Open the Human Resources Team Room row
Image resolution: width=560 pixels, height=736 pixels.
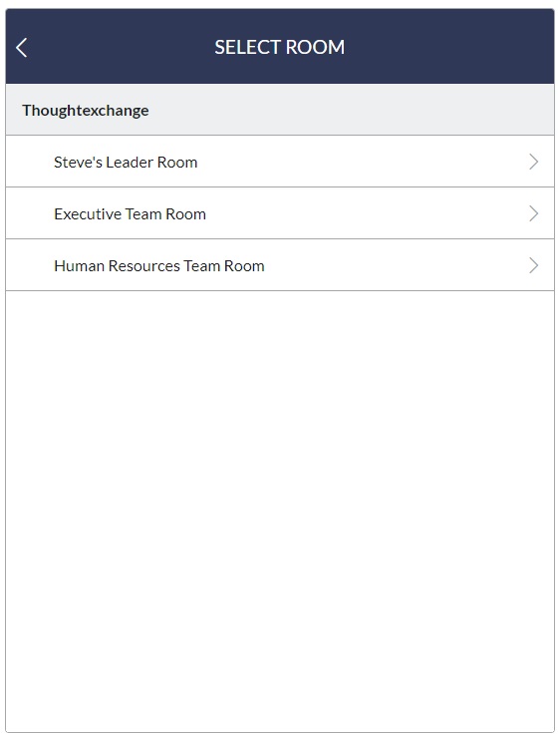pyautogui.click(x=280, y=265)
